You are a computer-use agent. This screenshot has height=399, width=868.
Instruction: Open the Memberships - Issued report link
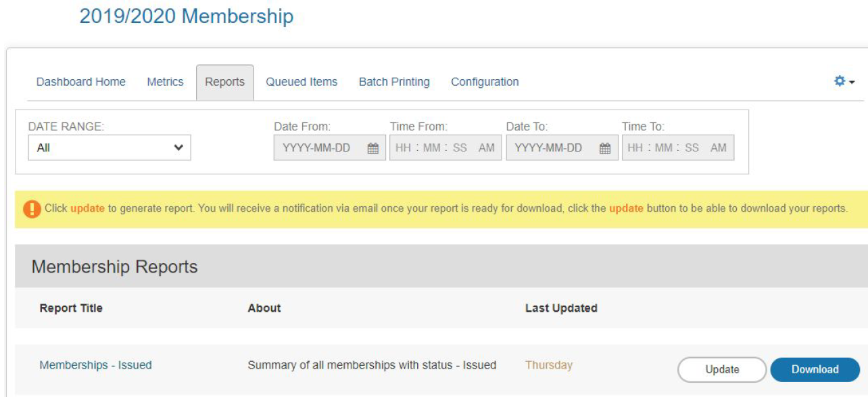95,365
